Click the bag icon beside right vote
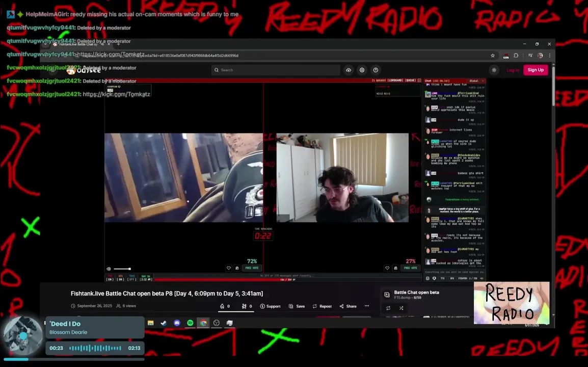Viewport: 588px width, 367px height. click(x=395, y=268)
